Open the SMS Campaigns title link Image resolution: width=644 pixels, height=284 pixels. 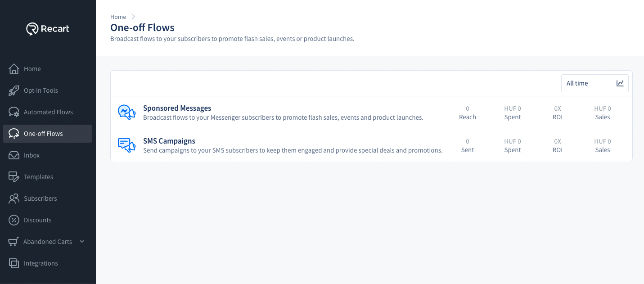(x=169, y=141)
